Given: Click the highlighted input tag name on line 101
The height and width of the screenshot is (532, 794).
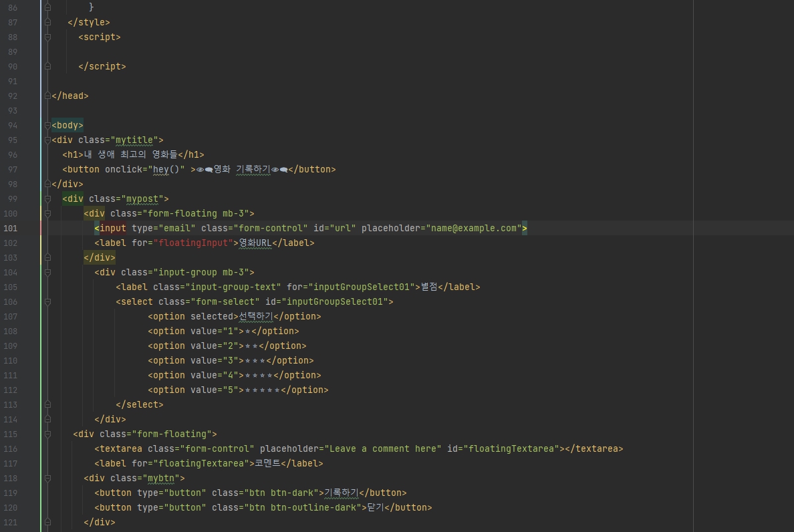Looking at the screenshot, I should click(x=112, y=229).
